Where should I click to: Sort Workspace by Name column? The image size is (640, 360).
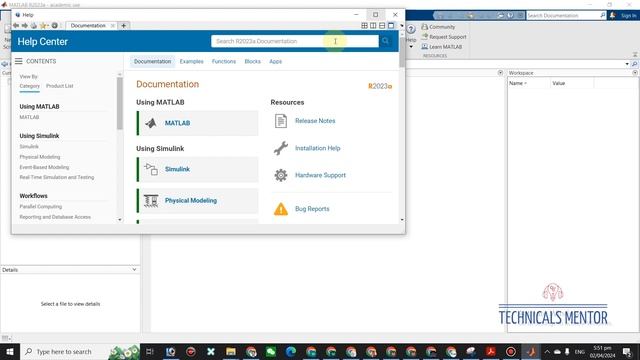click(x=529, y=83)
